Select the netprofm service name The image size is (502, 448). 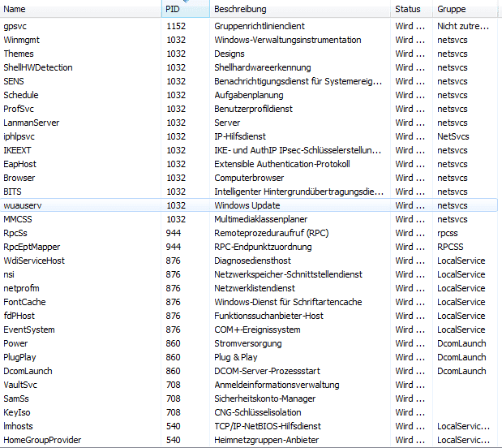pos(21,288)
